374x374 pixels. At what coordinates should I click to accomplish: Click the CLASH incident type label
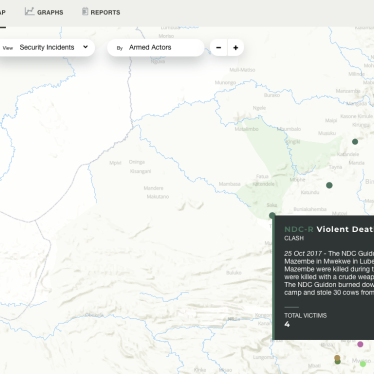pyautogui.click(x=294, y=238)
